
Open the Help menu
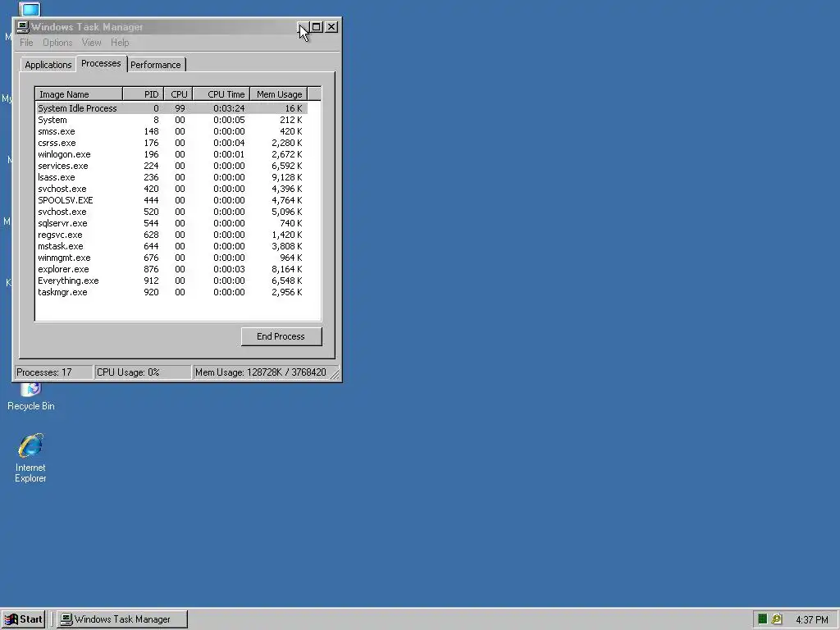(120, 43)
